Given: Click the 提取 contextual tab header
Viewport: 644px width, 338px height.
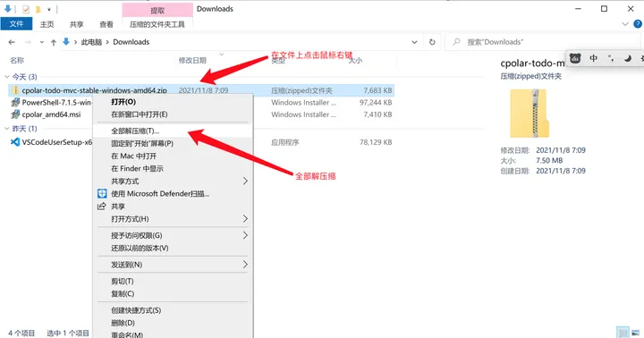Looking at the screenshot, I should (x=157, y=10).
